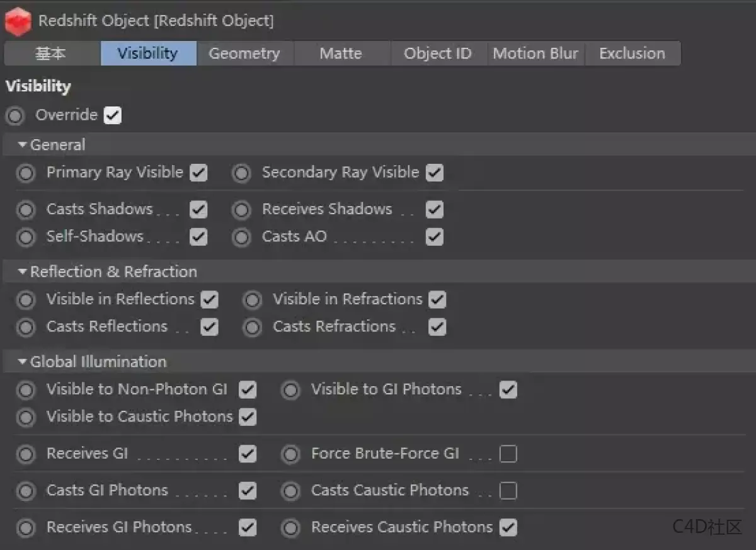The image size is (756, 550).
Task: Collapse the Global Illumination section
Action: point(23,362)
